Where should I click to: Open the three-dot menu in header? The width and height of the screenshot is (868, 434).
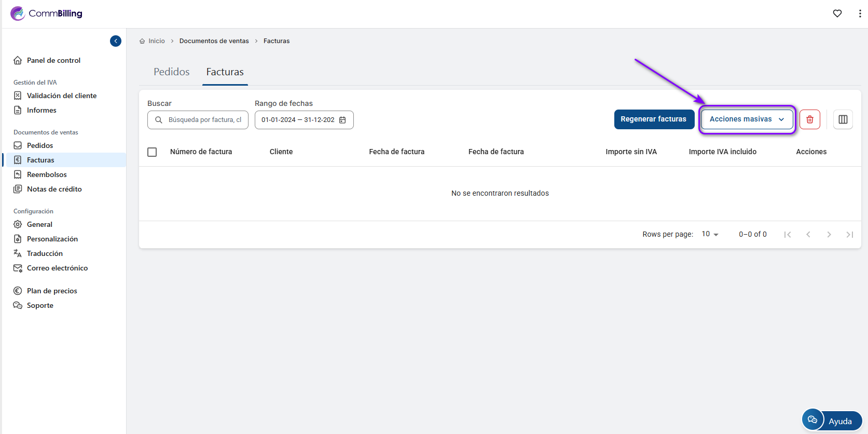click(x=860, y=13)
